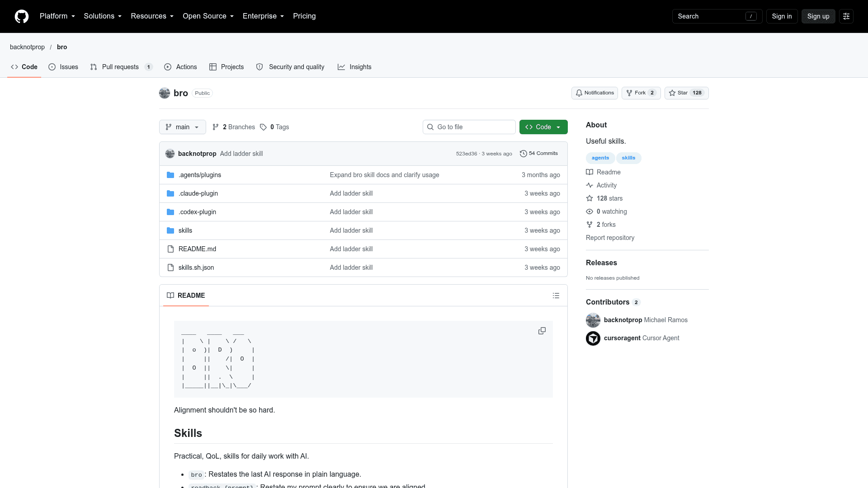Open Notifications for this repository
This screenshot has width=868, height=488.
click(594, 93)
